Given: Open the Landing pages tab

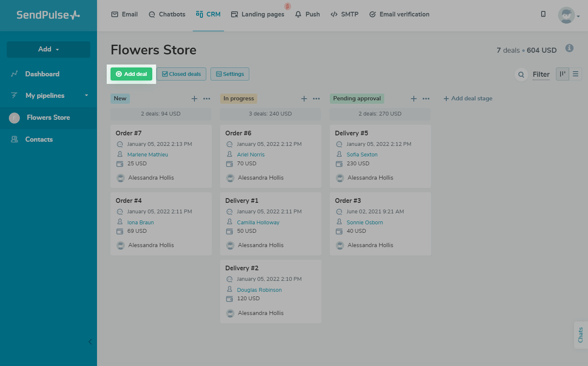Looking at the screenshot, I should click(x=258, y=14).
